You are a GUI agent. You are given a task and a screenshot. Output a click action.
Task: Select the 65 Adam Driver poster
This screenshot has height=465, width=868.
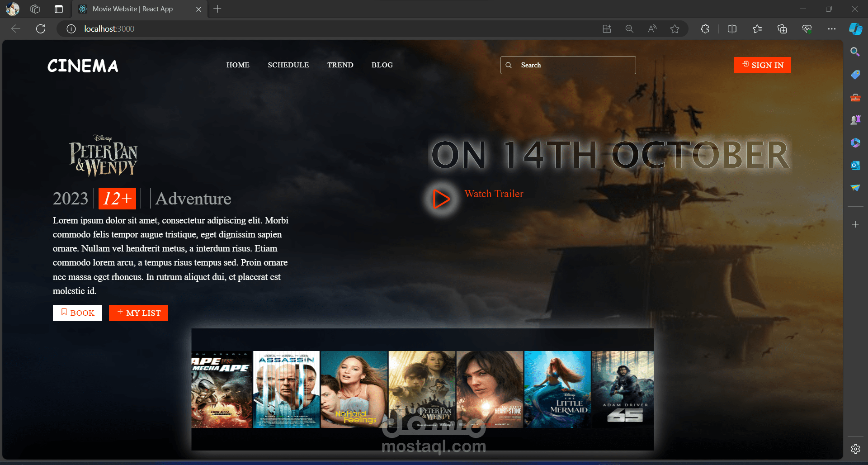coord(623,389)
